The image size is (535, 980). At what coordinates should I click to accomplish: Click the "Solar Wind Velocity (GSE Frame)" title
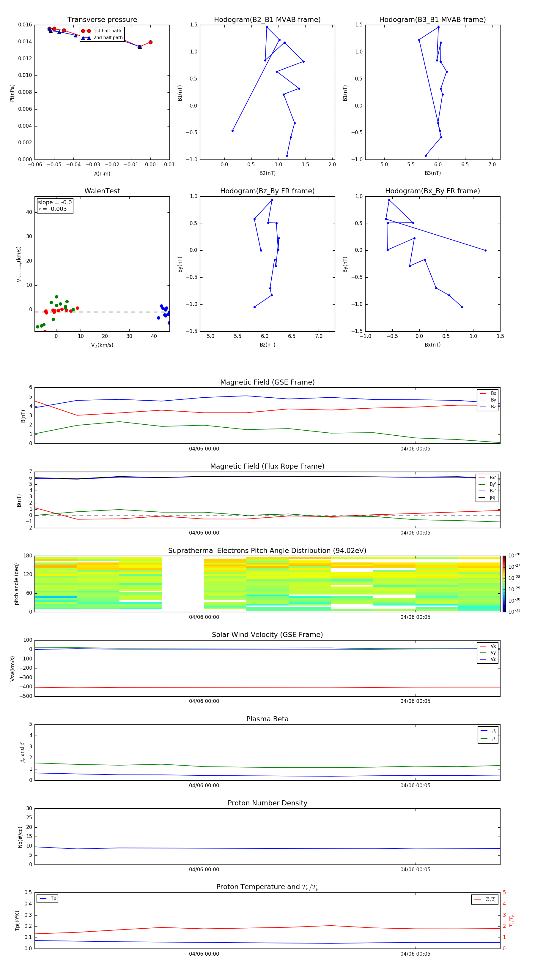(267, 635)
